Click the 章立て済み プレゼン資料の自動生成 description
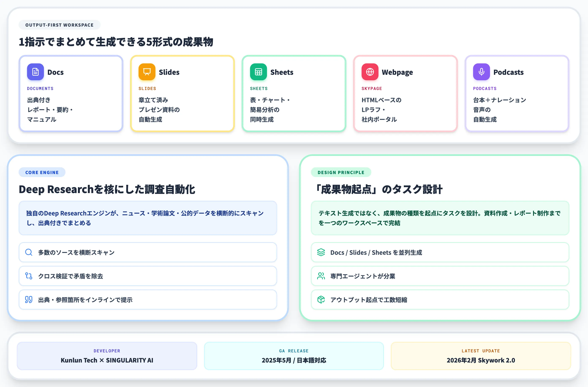The image size is (588, 387). click(159, 110)
